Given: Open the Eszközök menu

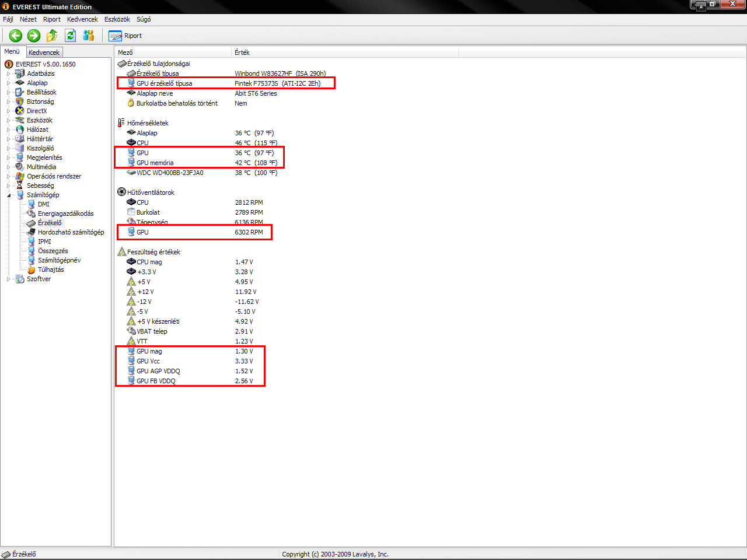Looking at the screenshot, I should point(117,19).
